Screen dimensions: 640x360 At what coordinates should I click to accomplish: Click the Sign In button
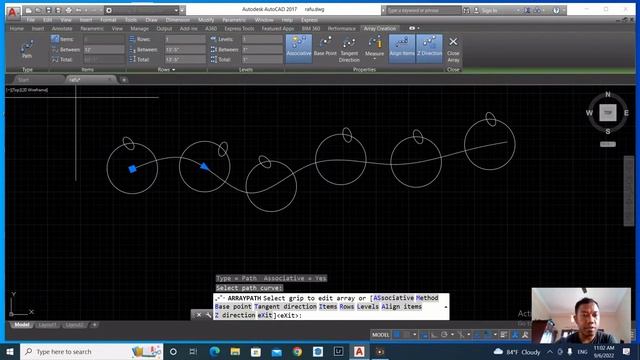coord(486,11)
